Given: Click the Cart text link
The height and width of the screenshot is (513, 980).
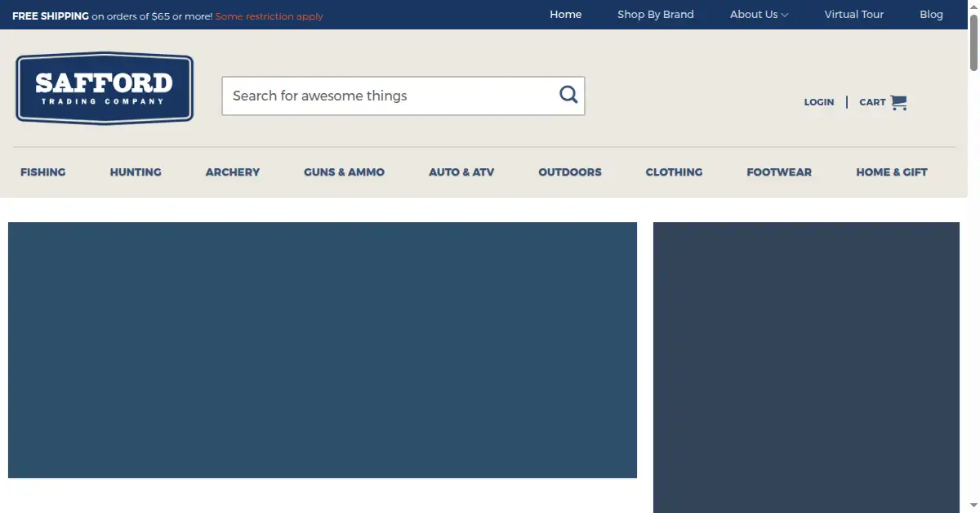Looking at the screenshot, I should 872,102.
